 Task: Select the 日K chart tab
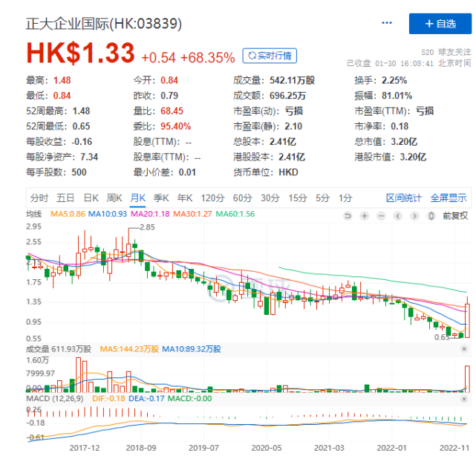91,198
